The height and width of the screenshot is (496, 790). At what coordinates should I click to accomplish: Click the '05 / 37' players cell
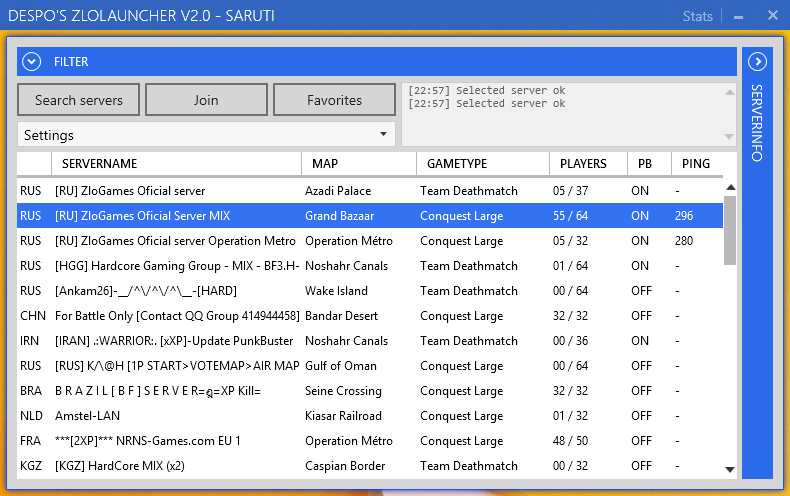pos(570,191)
